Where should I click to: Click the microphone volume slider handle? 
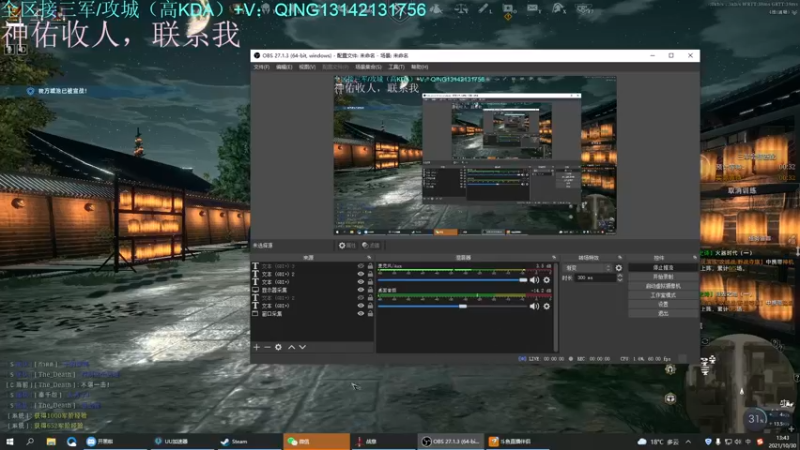click(523, 280)
